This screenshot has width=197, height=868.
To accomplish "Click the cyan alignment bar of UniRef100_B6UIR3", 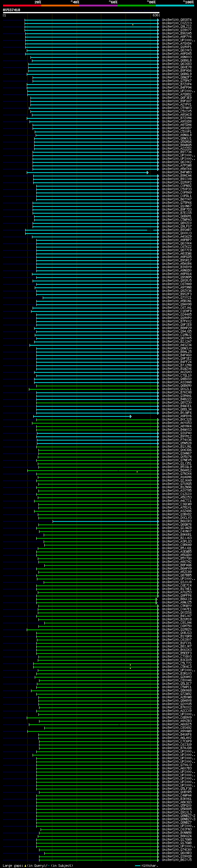I will (106, 521).
